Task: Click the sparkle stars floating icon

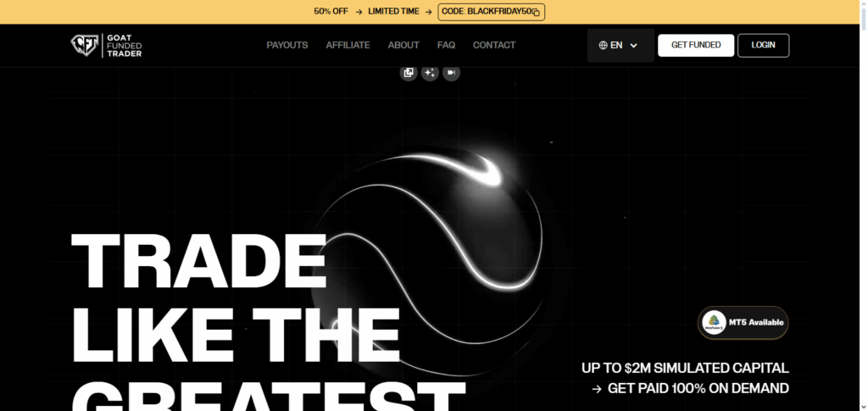Action: pos(430,73)
